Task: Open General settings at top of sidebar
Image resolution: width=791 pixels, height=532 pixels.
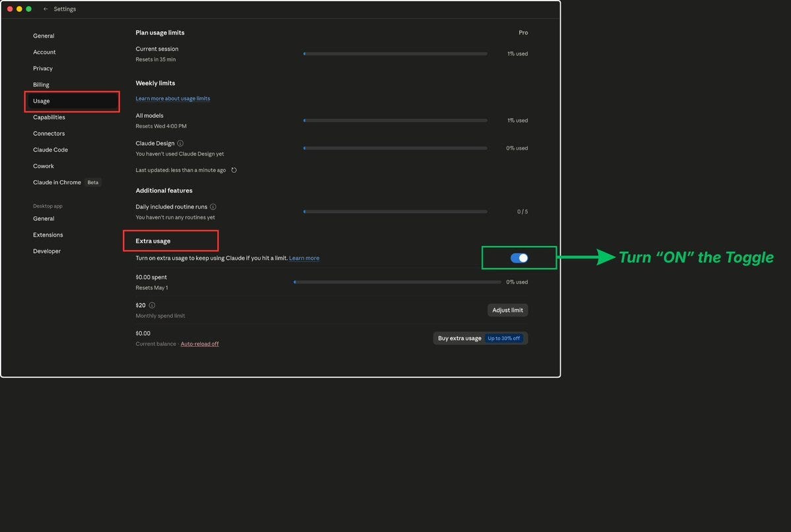Action: 44,36
